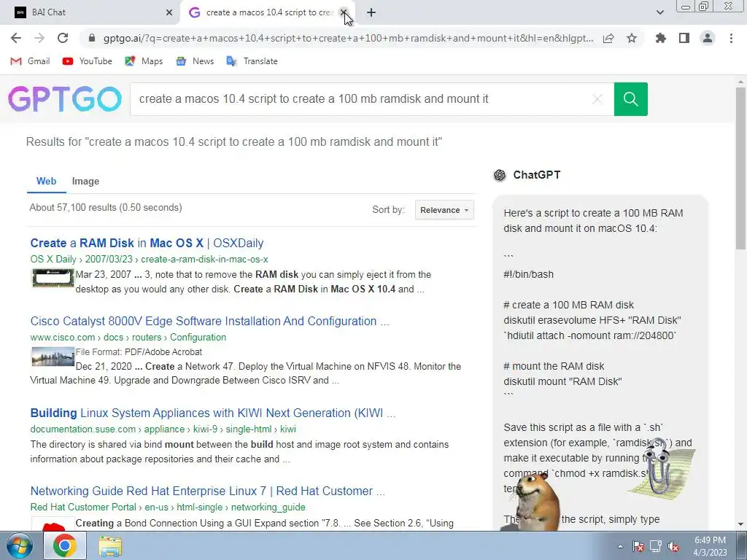This screenshot has width=747, height=560.
Task: Click the page vertical scrollbar thumb
Action: 741,167
